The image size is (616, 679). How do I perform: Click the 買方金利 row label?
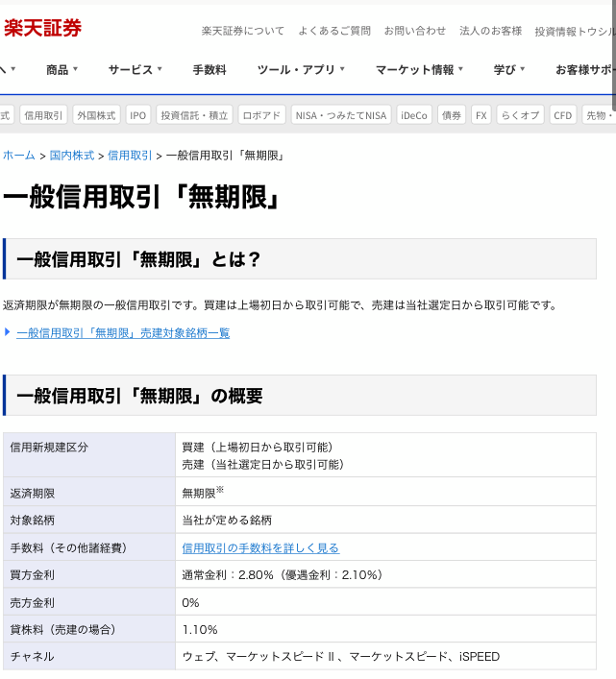32,575
